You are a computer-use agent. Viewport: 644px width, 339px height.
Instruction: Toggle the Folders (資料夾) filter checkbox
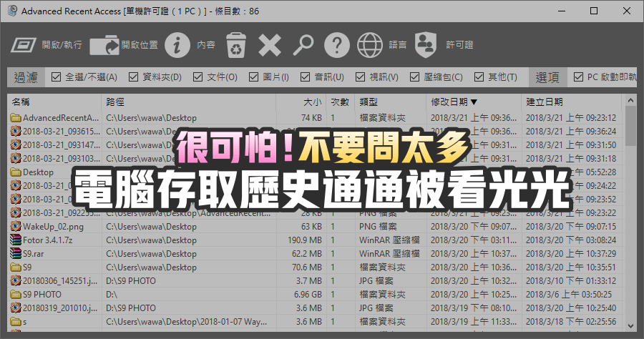point(133,77)
